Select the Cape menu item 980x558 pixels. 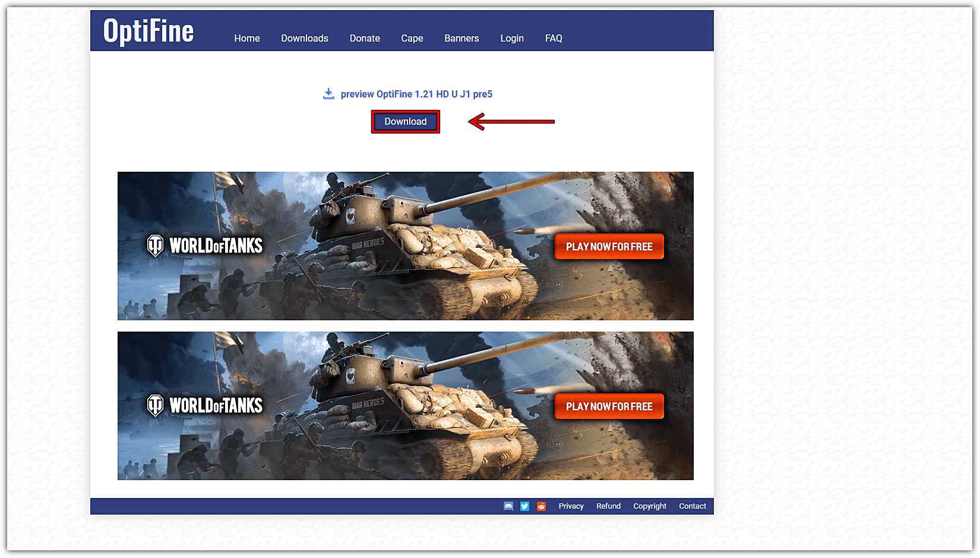coord(412,38)
